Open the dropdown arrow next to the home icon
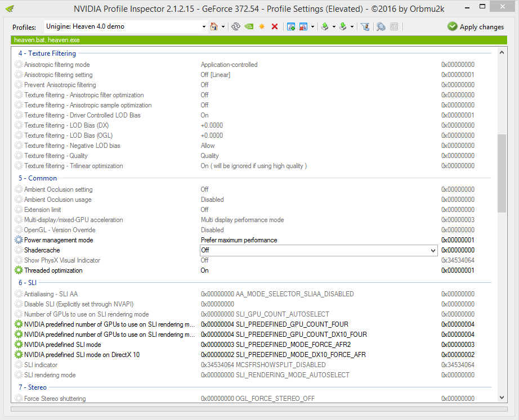This screenshot has width=519, height=420. point(223,27)
